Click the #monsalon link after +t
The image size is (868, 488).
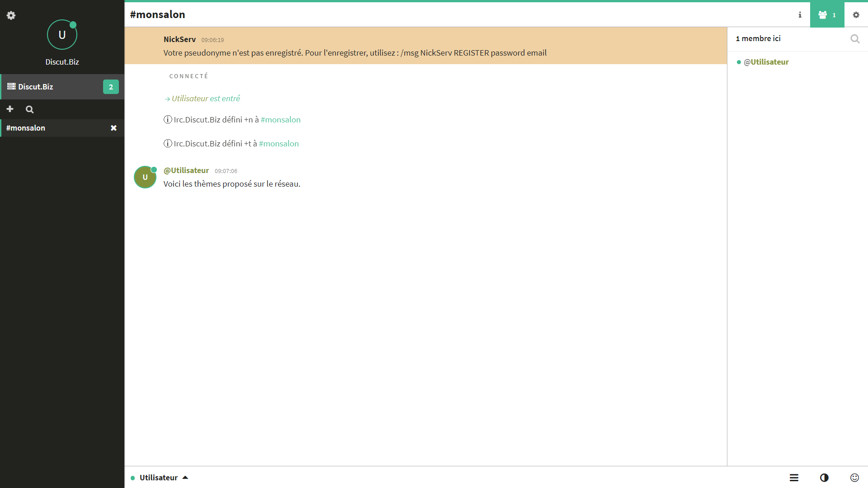pyautogui.click(x=278, y=144)
